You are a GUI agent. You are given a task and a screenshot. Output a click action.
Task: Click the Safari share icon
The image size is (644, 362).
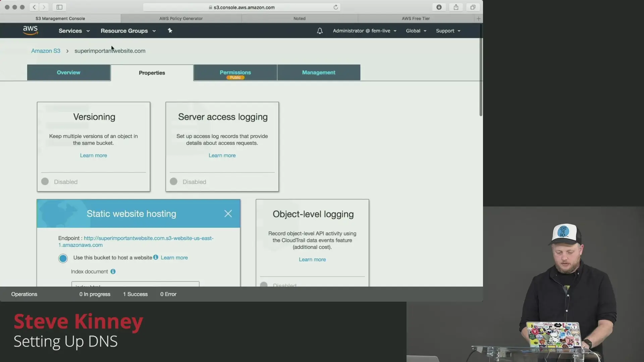(456, 7)
